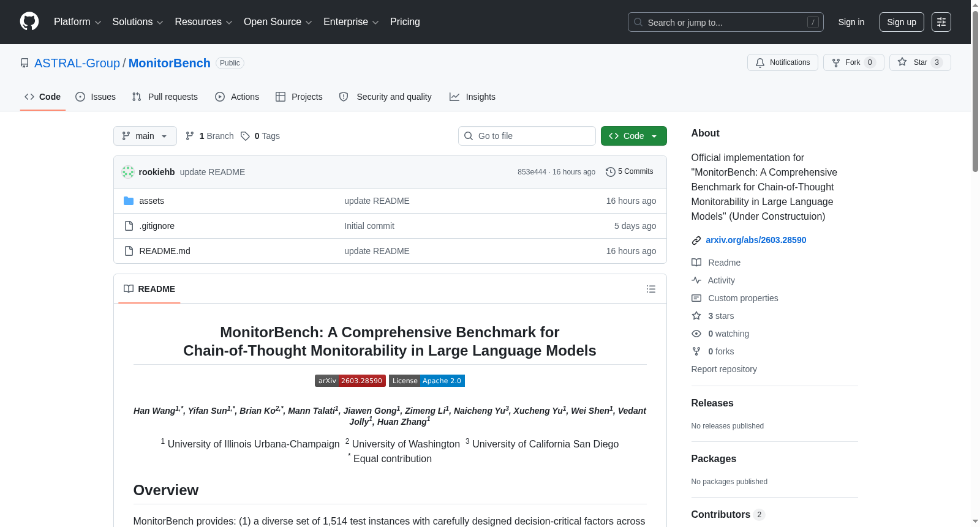Click the Sign in link
This screenshot has height=527, width=980.
pyautogui.click(x=851, y=22)
